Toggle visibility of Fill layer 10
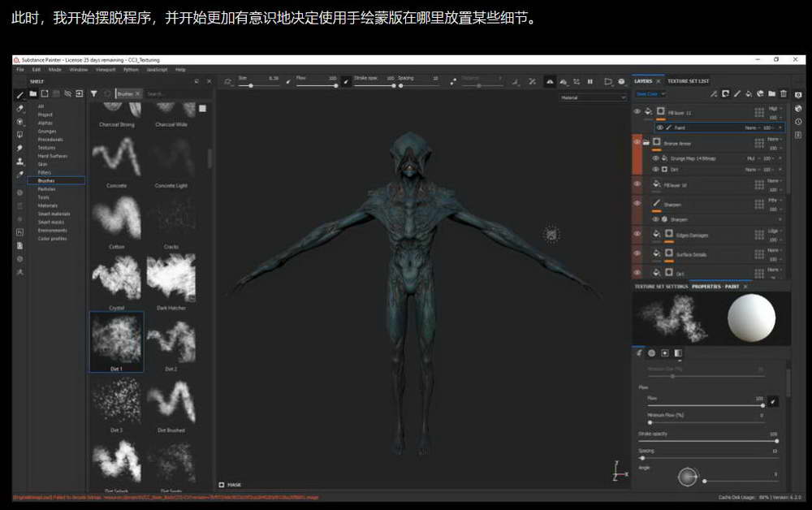The width and height of the screenshot is (812, 510). (x=637, y=184)
